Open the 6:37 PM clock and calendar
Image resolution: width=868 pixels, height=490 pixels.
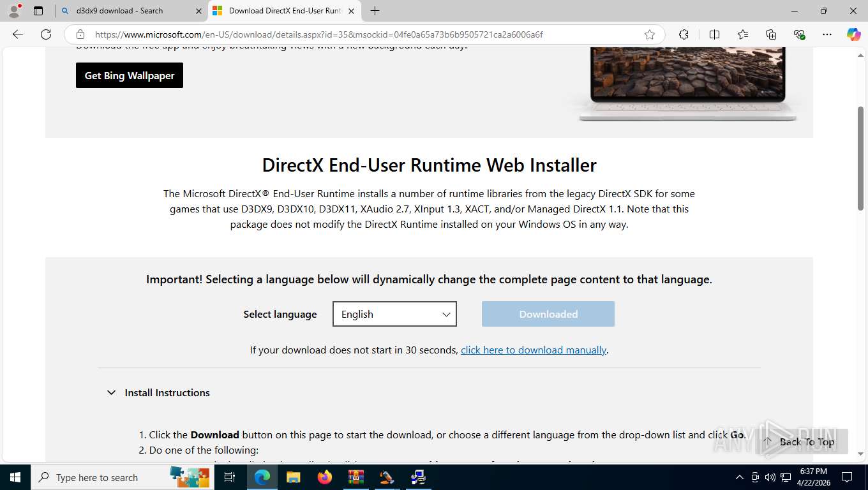coord(813,477)
